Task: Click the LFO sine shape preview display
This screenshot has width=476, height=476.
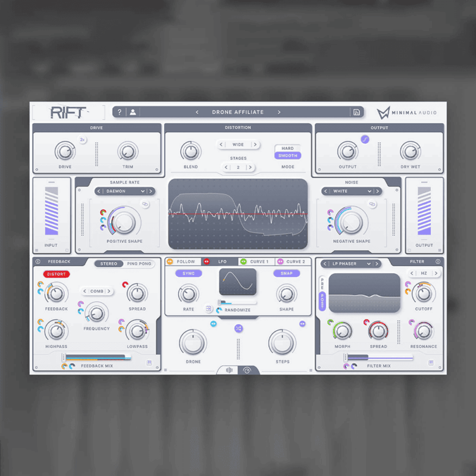Action: [237, 281]
